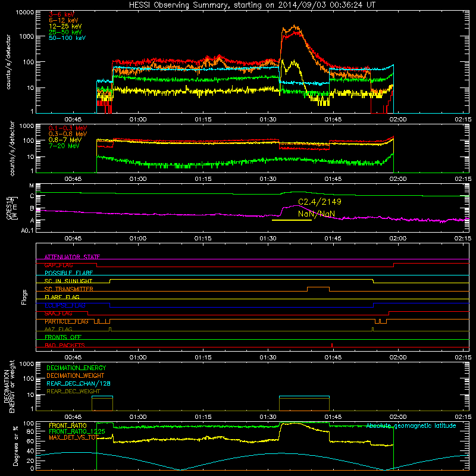Select the 12-25 keV legend label

coord(65,26)
